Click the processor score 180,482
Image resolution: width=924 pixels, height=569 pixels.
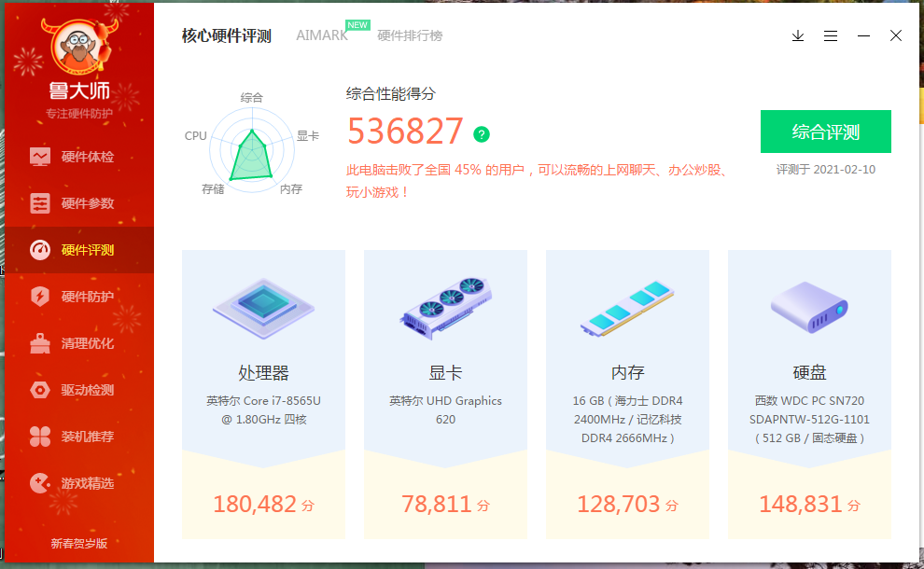255,505
